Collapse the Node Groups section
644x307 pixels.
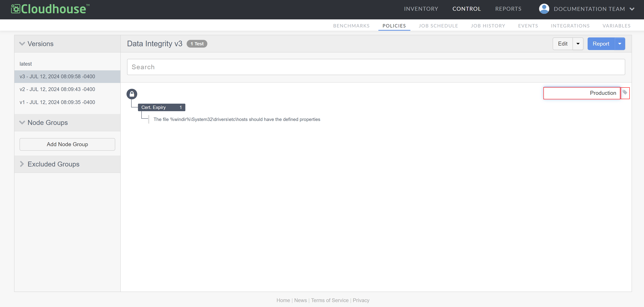click(22, 123)
